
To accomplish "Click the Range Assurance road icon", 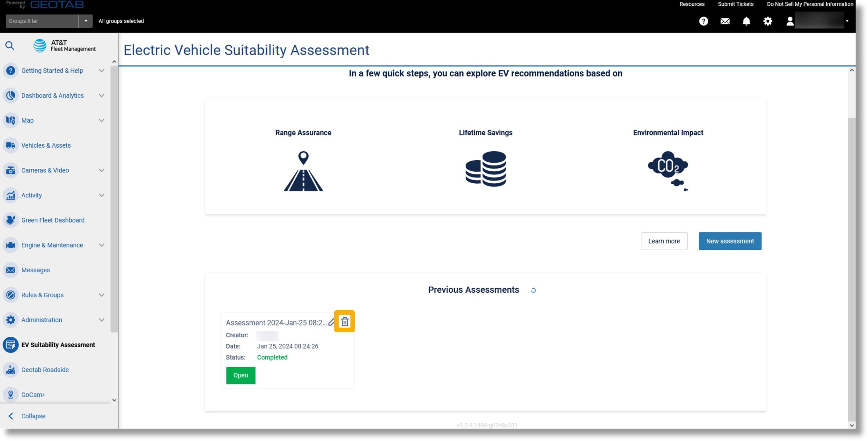I will pos(303,171).
